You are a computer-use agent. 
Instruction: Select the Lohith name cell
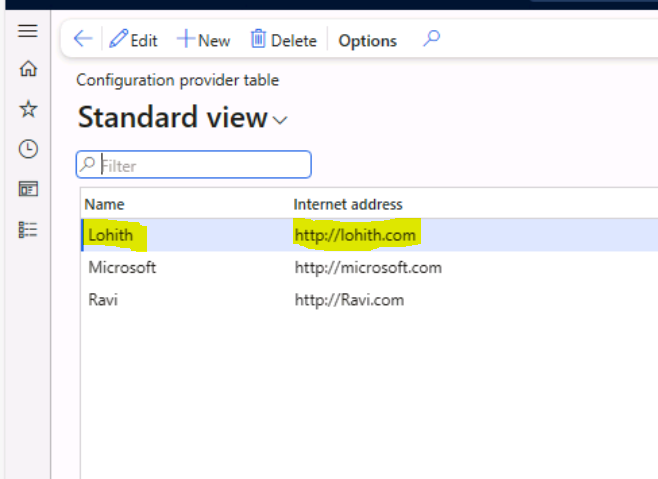111,235
